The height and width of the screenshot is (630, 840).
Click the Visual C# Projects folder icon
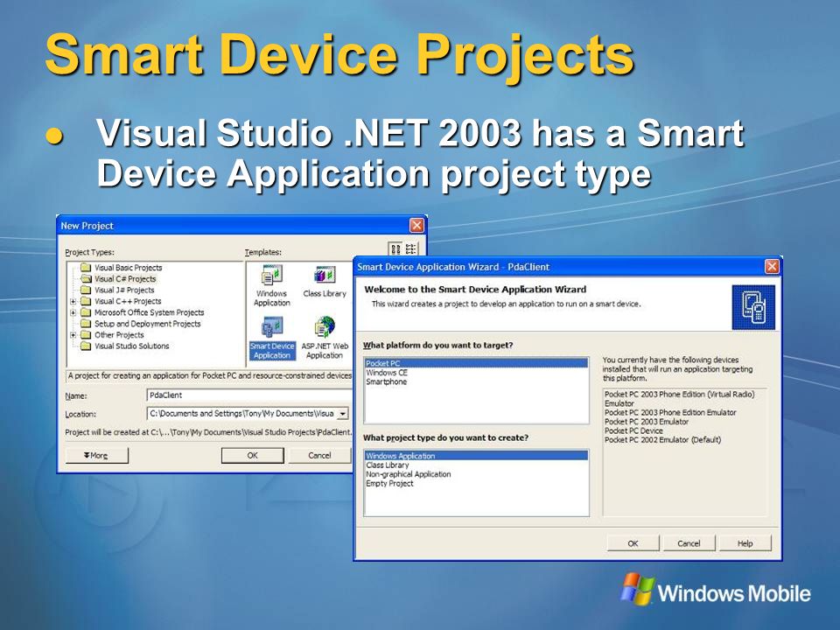click(x=86, y=278)
